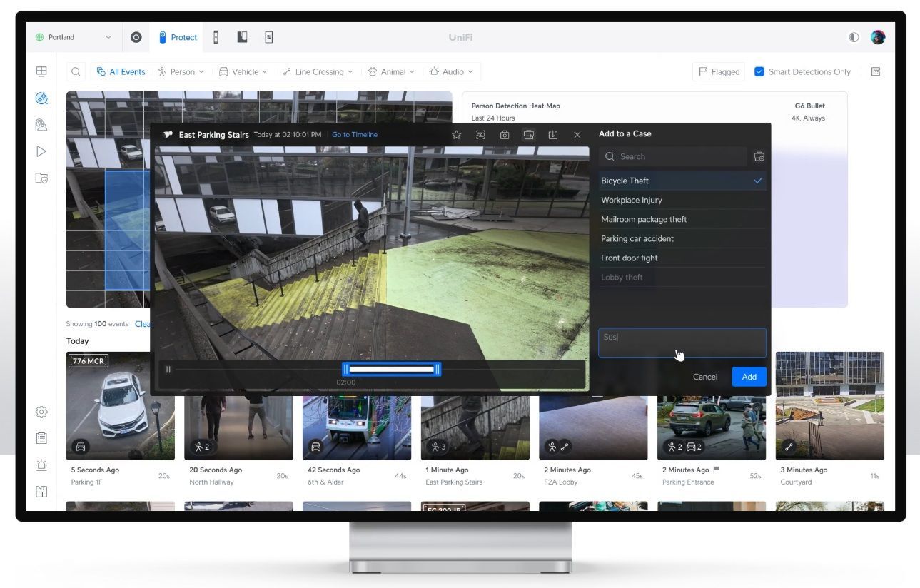Expand the Vehicle filter dropdown
The image size is (920, 588).
point(243,71)
